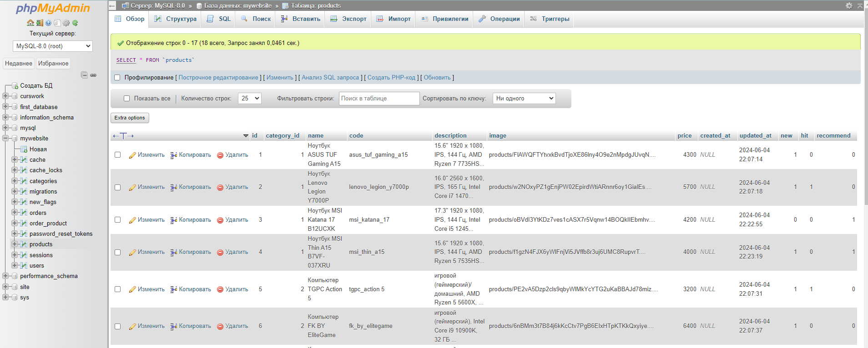Sort by the price column header
This screenshot has width=868, height=348.
tap(684, 136)
